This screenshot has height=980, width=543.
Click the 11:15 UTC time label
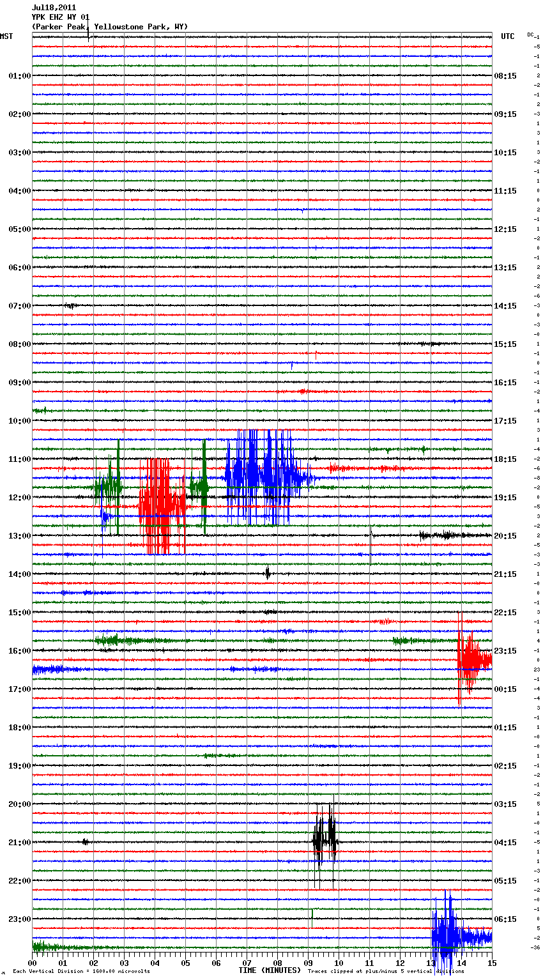(505, 191)
